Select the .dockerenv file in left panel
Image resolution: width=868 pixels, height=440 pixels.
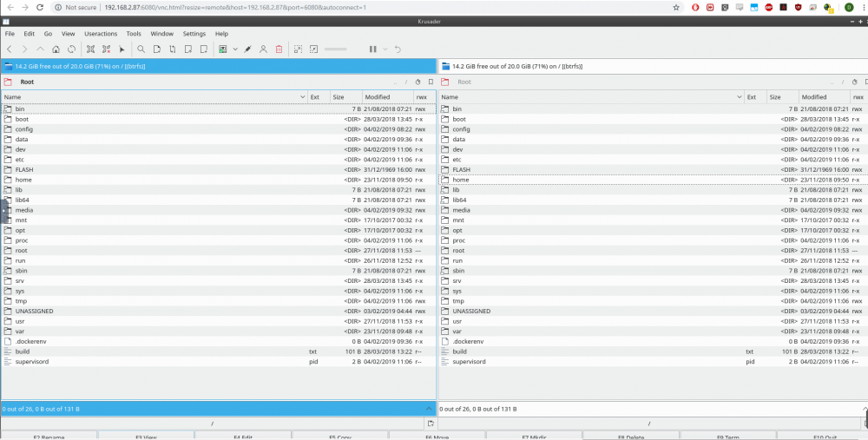(x=218, y=341)
